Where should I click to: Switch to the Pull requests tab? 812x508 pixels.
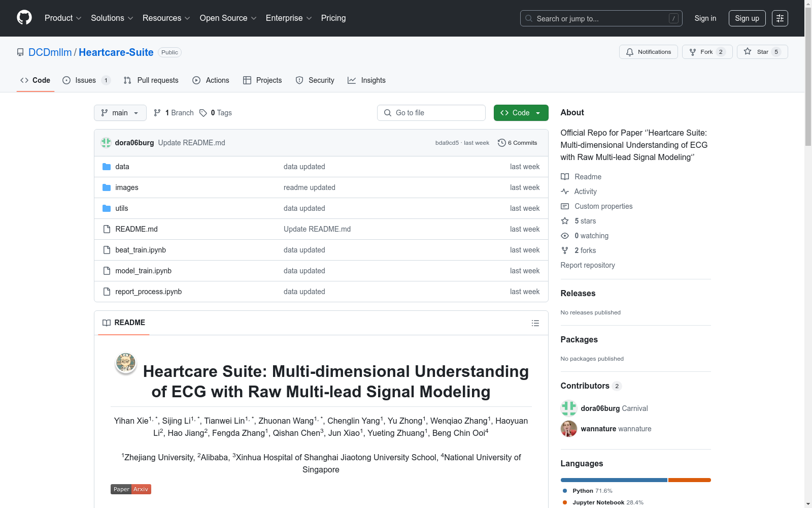click(x=151, y=80)
